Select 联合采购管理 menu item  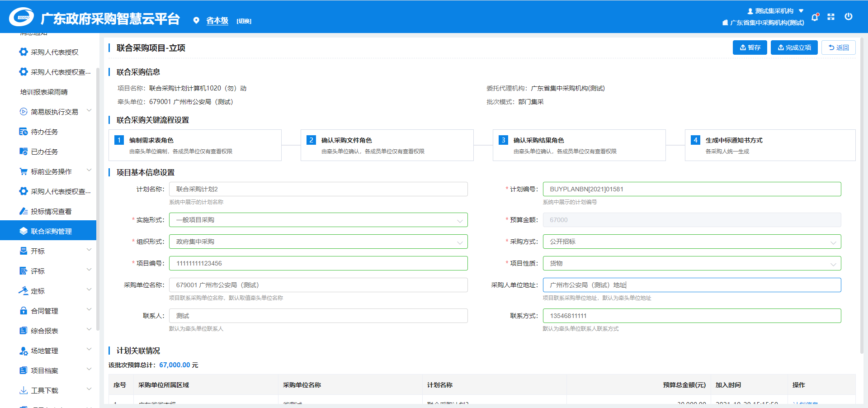point(51,231)
